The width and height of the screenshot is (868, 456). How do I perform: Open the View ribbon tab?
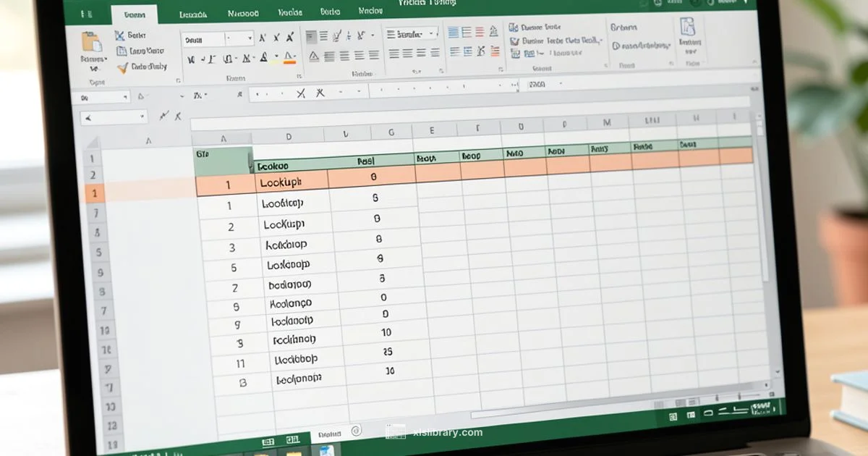point(370,11)
